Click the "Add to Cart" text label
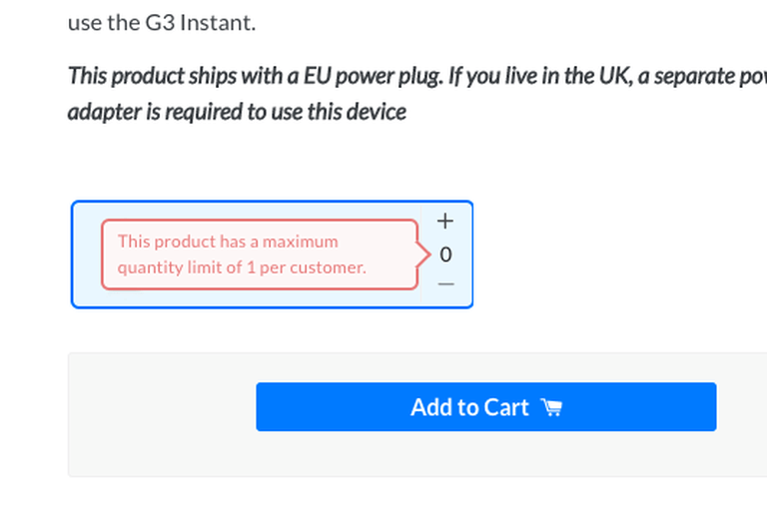767x532 pixels. pyautogui.click(x=469, y=407)
